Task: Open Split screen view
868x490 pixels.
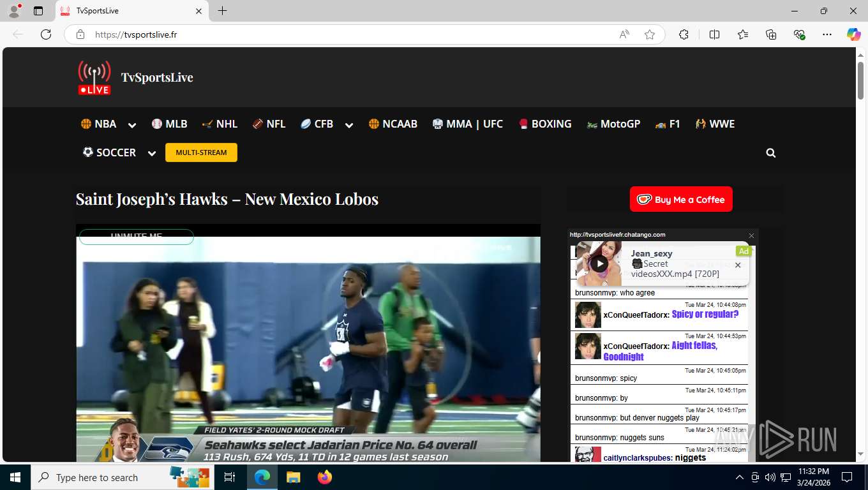Action: pyautogui.click(x=714, y=34)
